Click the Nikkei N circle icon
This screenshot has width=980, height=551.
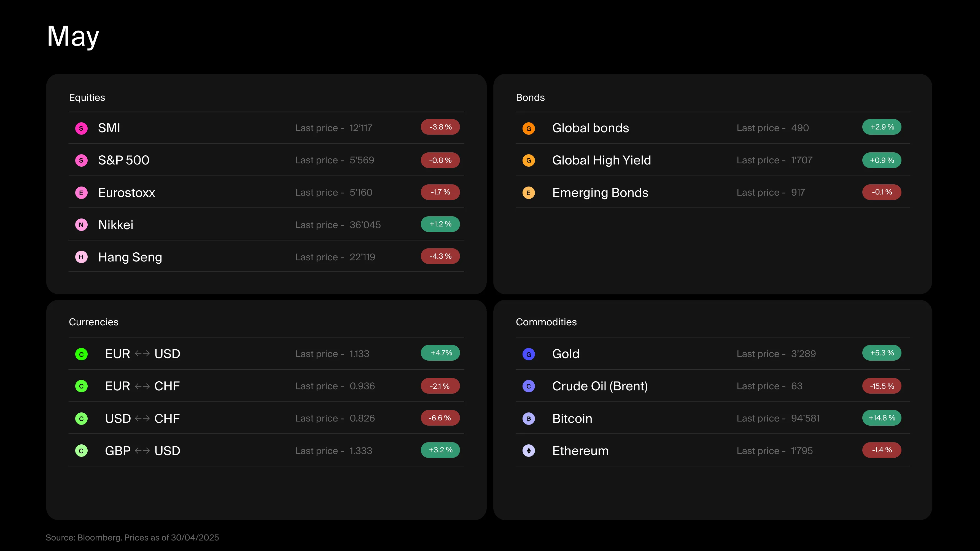(x=81, y=225)
